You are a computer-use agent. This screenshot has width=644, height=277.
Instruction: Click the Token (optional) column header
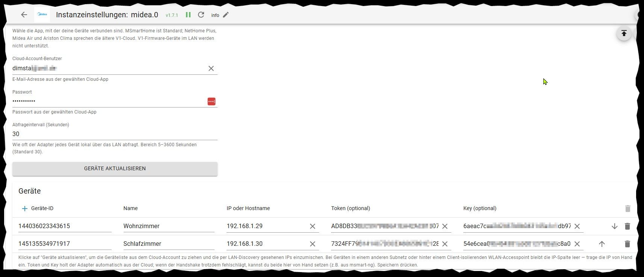point(351,209)
